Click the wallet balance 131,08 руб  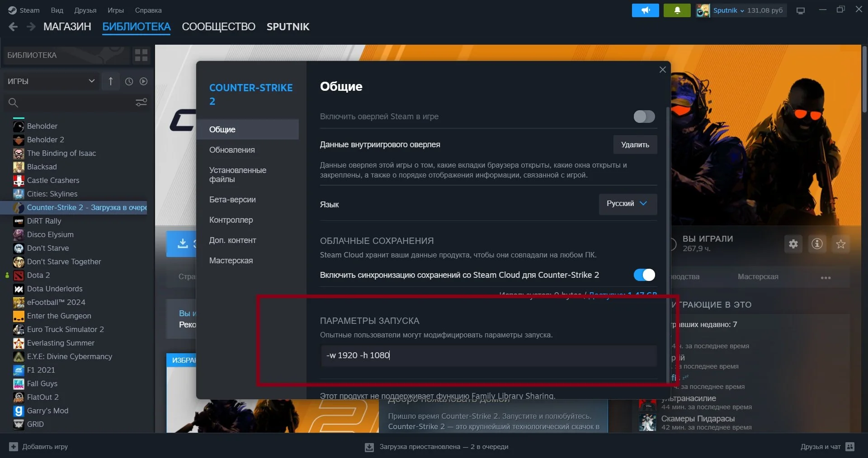(x=765, y=10)
